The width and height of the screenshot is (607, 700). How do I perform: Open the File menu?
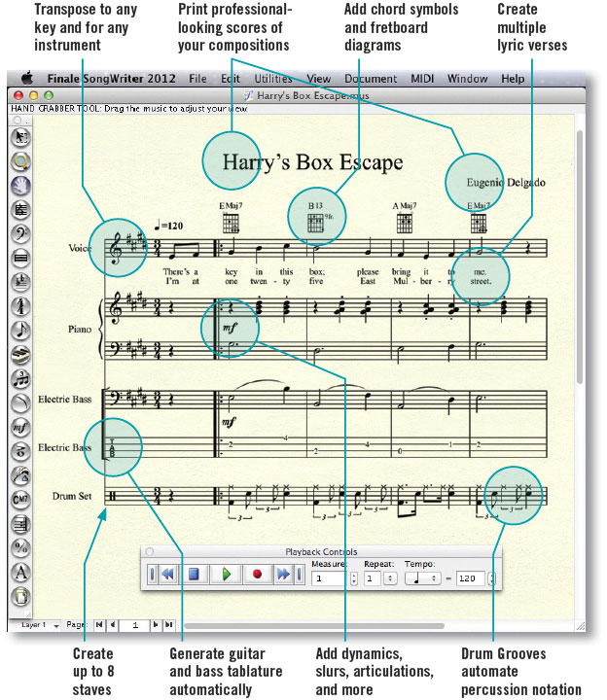click(x=197, y=79)
